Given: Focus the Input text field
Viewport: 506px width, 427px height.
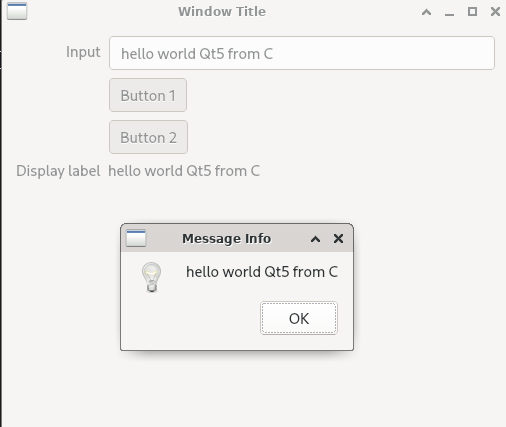Looking at the screenshot, I should point(302,53).
